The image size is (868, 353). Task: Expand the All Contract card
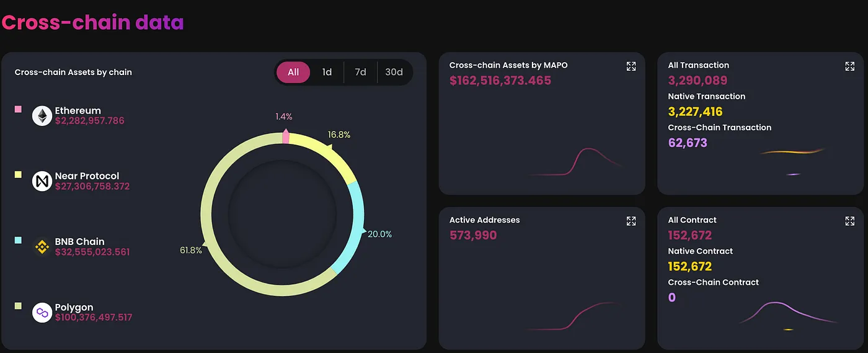click(x=850, y=221)
